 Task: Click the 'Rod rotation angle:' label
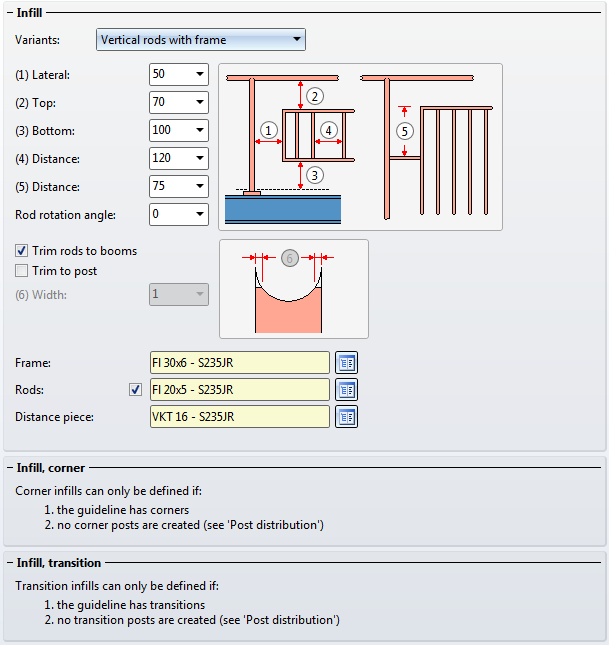point(65,215)
